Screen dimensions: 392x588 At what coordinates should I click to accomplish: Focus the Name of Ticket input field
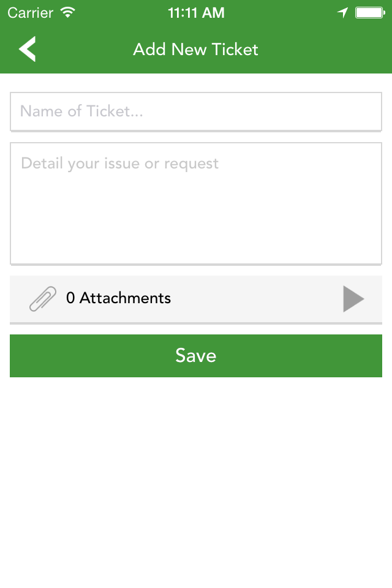pyautogui.click(x=196, y=111)
